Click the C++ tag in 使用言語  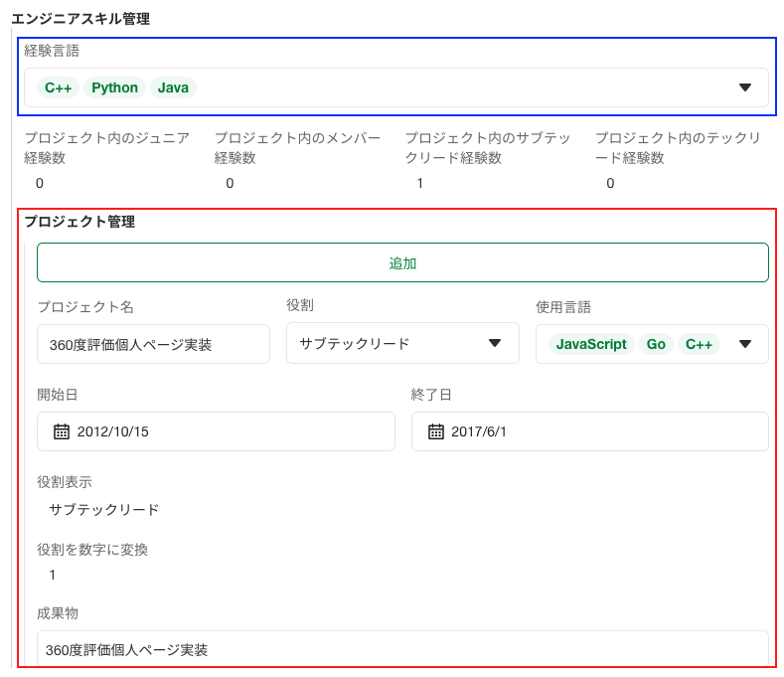point(699,344)
